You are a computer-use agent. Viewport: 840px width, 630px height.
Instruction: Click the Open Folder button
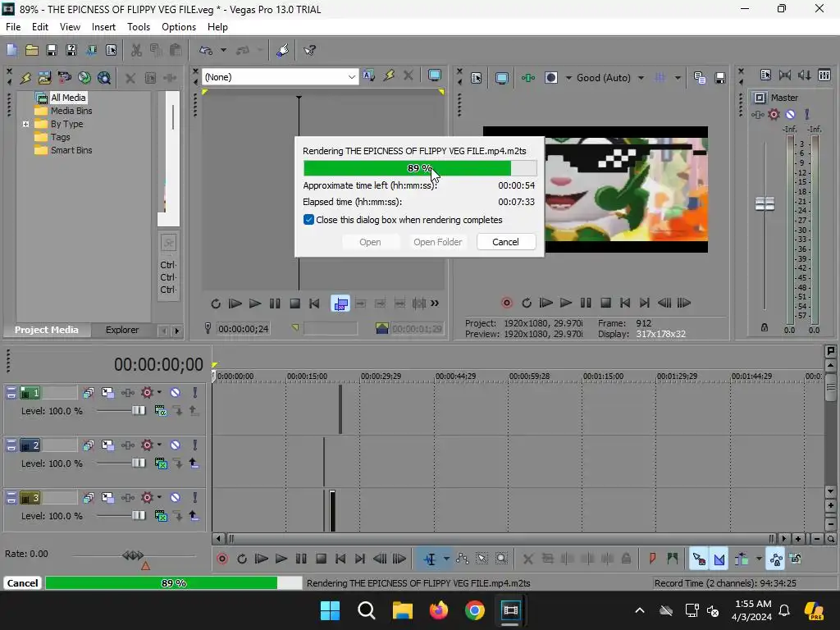tap(437, 242)
